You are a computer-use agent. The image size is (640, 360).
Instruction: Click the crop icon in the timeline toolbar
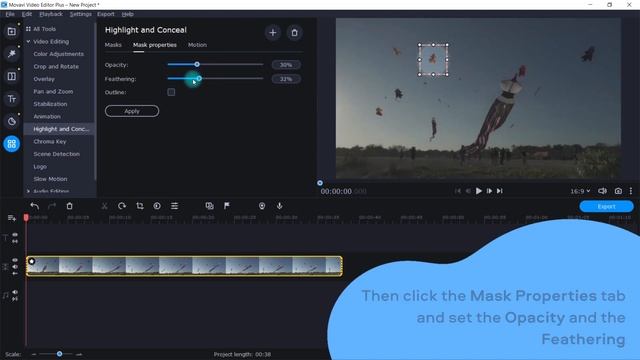140,206
